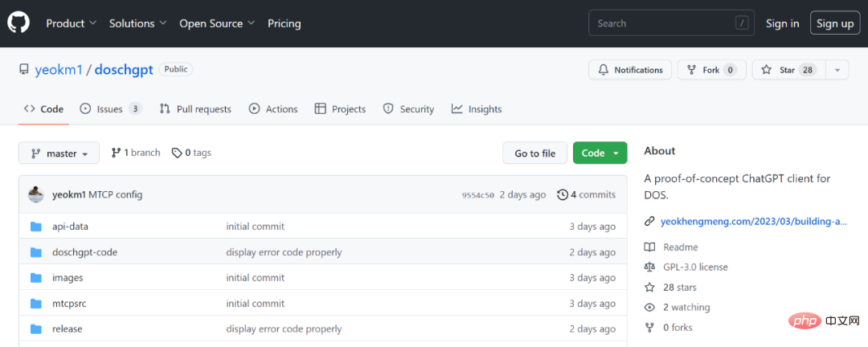Open the green Code dropdown
868x347 pixels.
(600, 153)
